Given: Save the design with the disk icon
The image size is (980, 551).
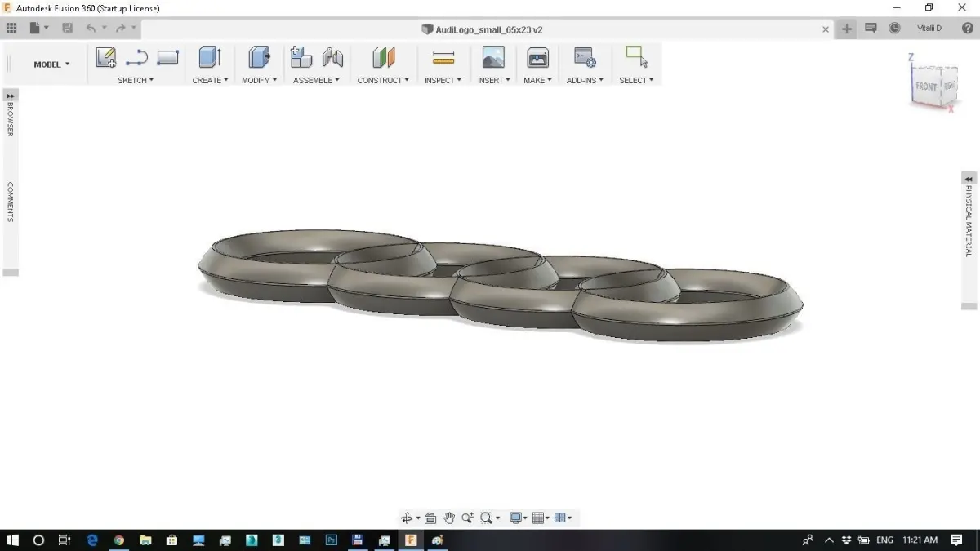Looking at the screenshot, I should click(x=67, y=28).
